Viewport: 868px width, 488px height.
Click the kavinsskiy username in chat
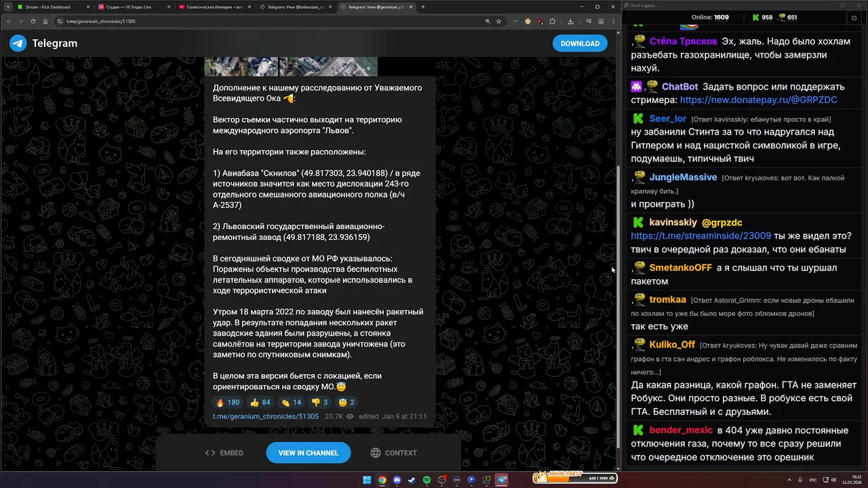[673, 222]
